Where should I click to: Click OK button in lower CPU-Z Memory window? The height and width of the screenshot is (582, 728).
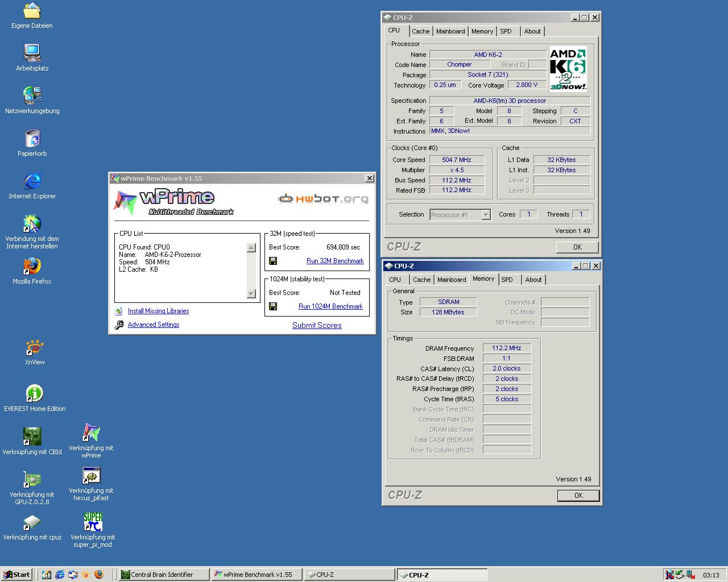click(578, 495)
